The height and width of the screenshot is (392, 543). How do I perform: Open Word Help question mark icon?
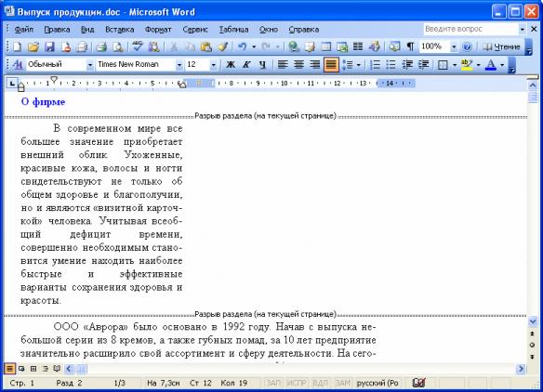tap(467, 46)
